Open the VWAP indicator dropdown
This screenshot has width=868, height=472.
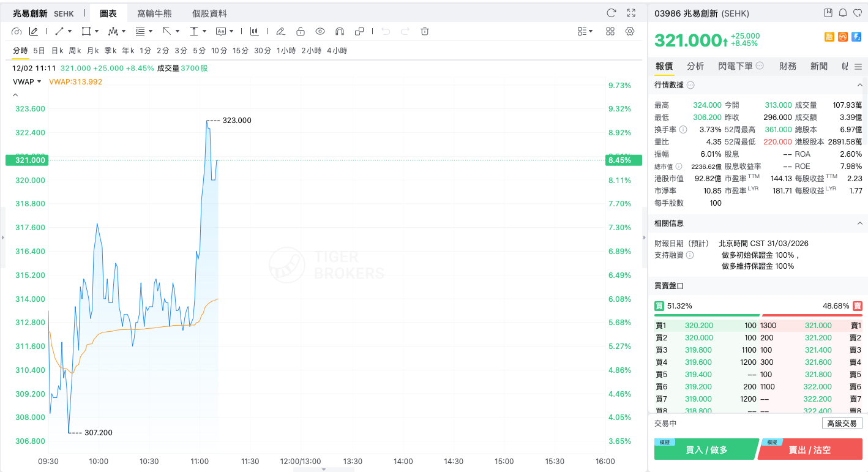pos(28,81)
